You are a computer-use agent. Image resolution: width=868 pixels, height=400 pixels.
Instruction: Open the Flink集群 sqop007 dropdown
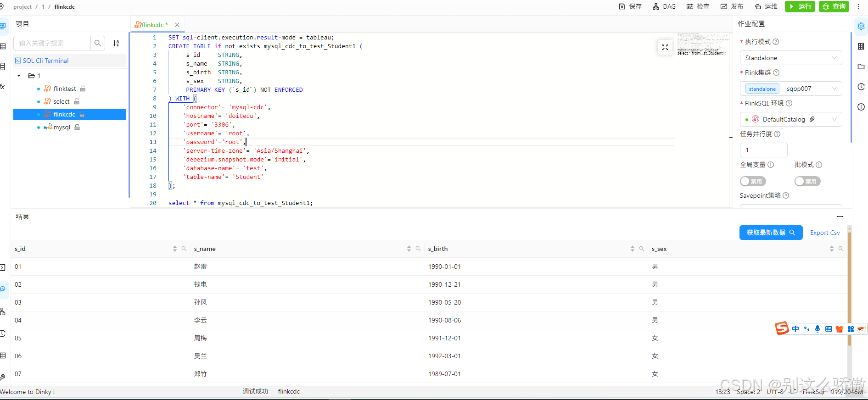point(791,89)
